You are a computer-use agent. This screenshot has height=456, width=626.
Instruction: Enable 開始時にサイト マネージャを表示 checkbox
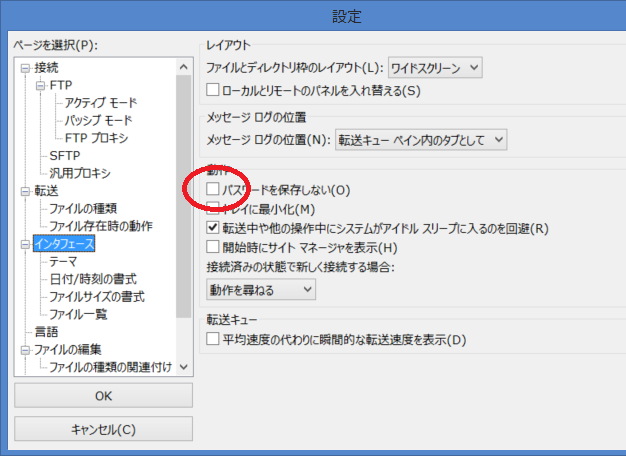pos(213,247)
